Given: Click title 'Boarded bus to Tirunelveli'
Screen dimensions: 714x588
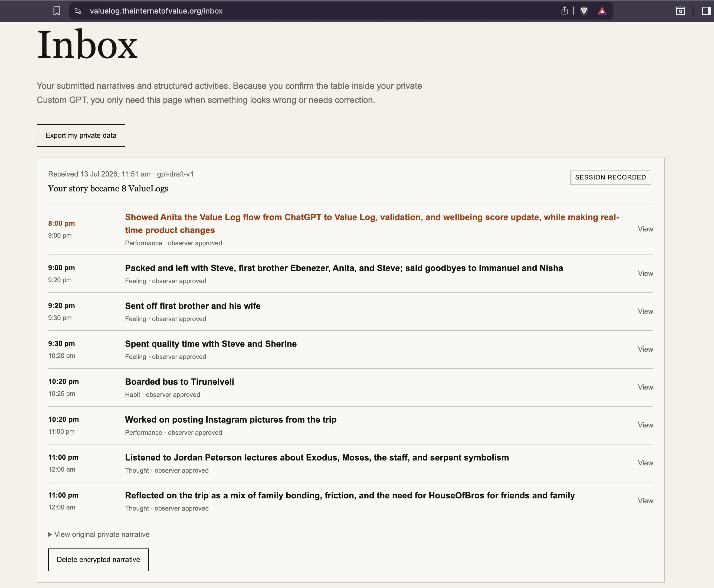Looking at the screenshot, I should point(179,382).
